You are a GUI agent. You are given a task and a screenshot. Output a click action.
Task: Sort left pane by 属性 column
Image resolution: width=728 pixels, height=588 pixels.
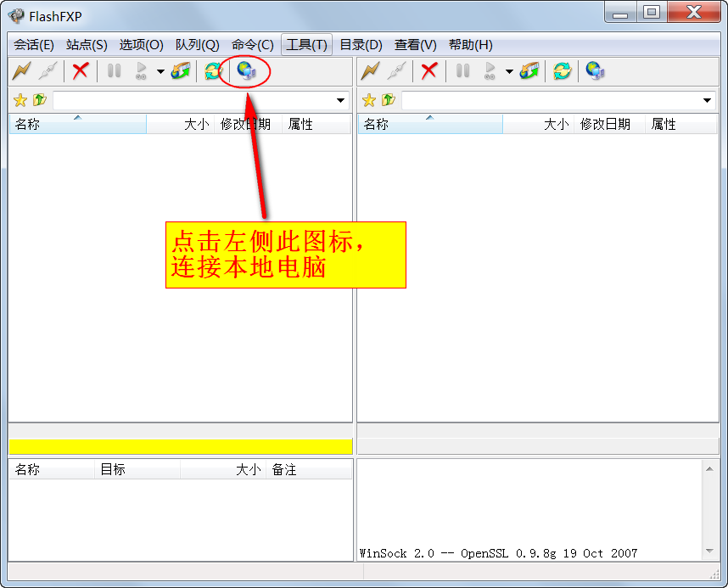point(316,124)
